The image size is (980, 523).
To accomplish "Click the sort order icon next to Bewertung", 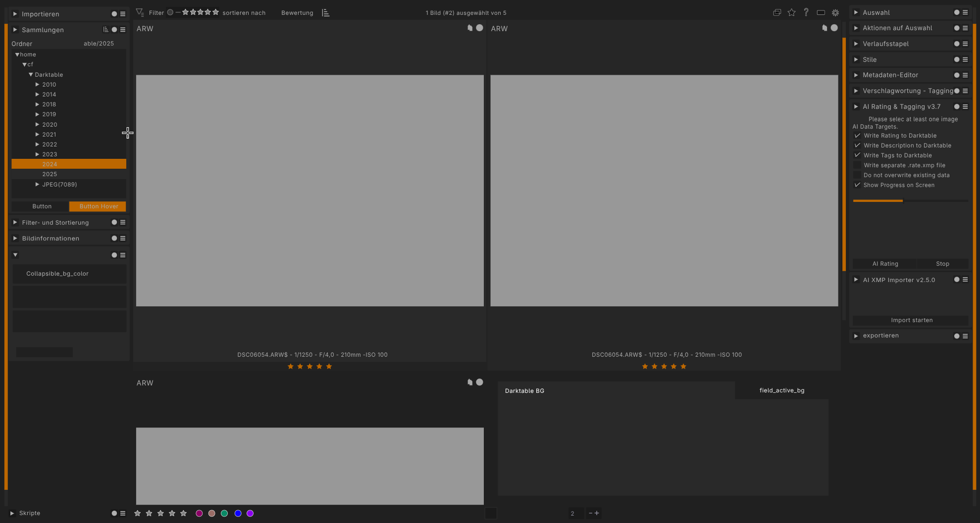I will tap(325, 13).
